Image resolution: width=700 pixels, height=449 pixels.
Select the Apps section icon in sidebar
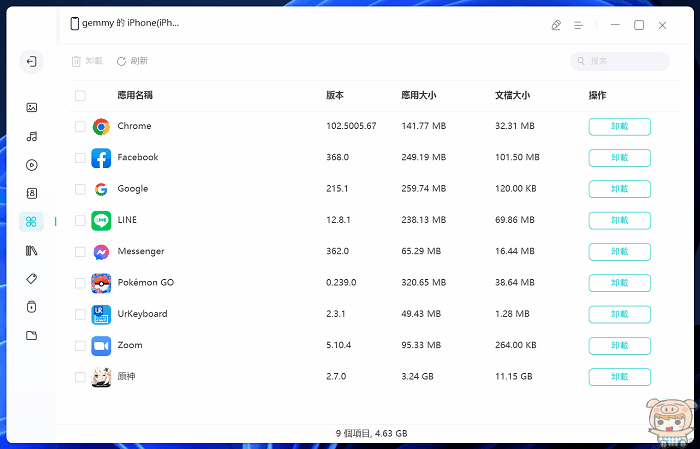point(31,222)
